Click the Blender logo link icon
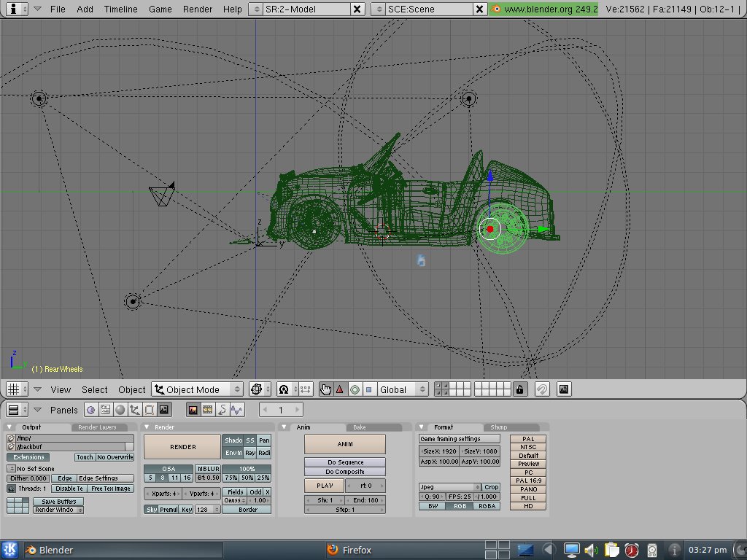This screenshot has height=560, width=747. (x=496, y=9)
